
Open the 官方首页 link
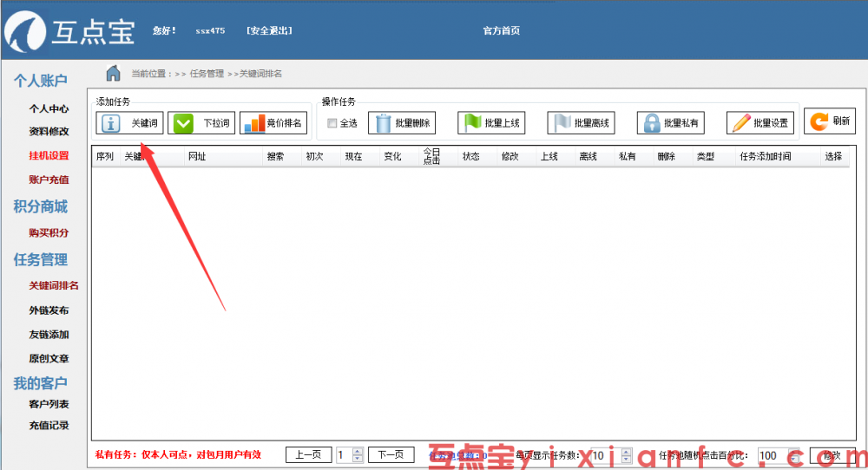coord(502,31)
